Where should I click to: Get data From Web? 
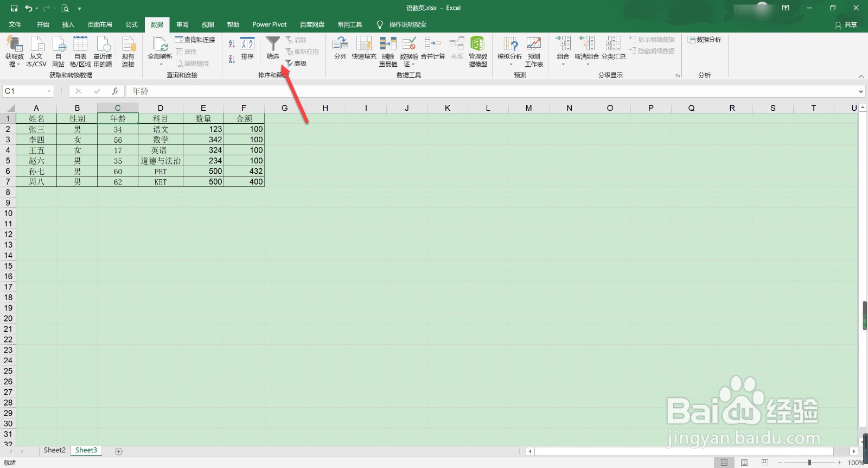59,52
